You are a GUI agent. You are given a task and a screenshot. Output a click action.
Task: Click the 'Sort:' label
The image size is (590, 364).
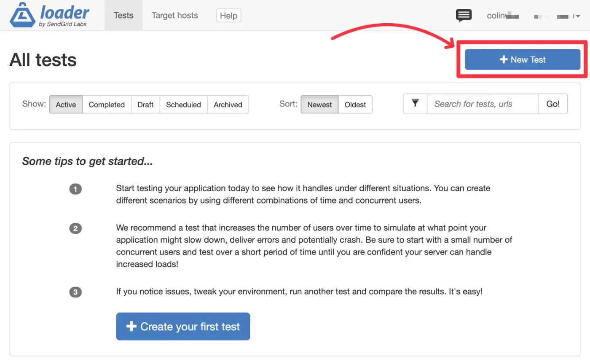point(288,104)
